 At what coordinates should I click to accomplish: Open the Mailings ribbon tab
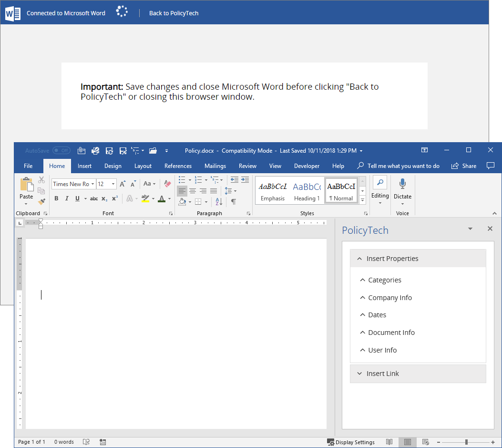(x=215, y=166)
